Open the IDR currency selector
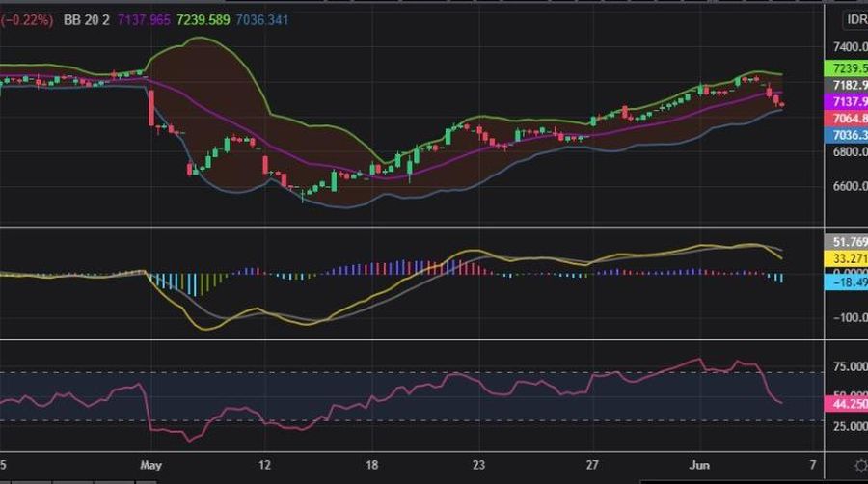Viewport: 868px width, 484px height. [x=855, y=20]
